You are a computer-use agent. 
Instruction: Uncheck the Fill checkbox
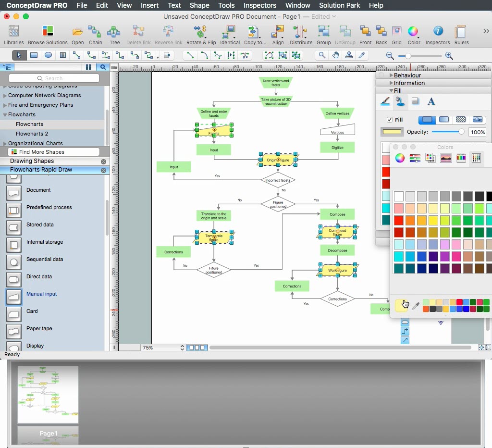[x=390, y=120]
